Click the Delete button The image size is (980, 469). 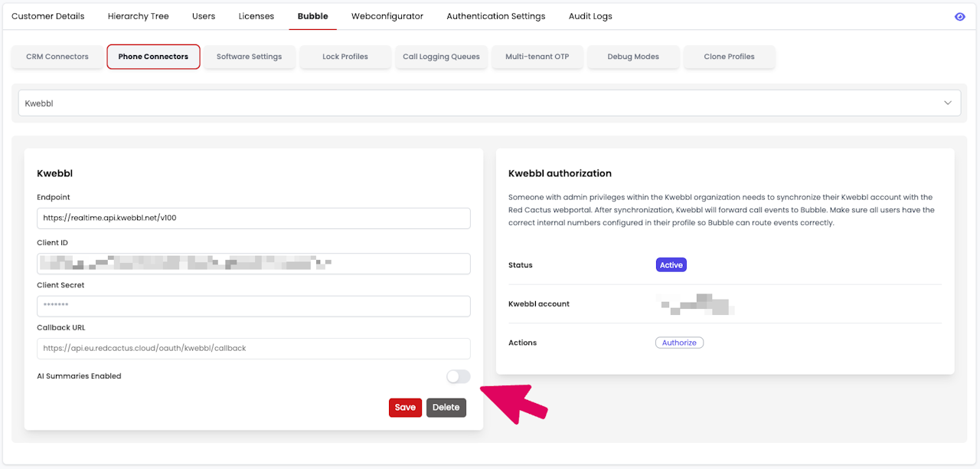click(x=446, y=408)
